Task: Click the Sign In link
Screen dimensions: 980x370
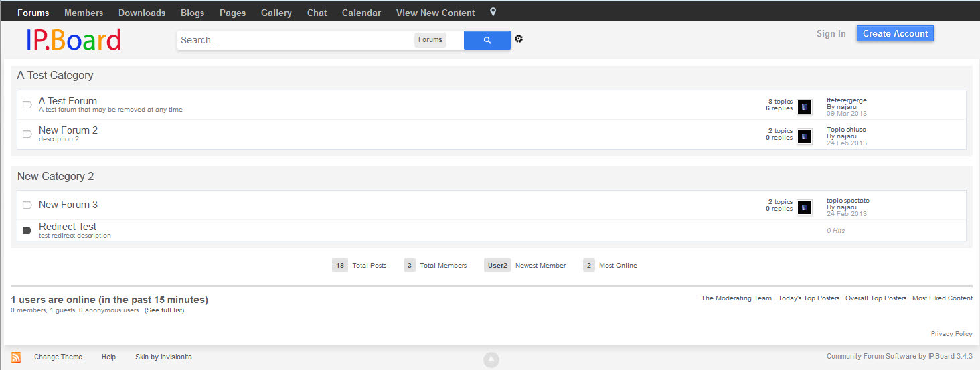Action: tap(831, 34)
